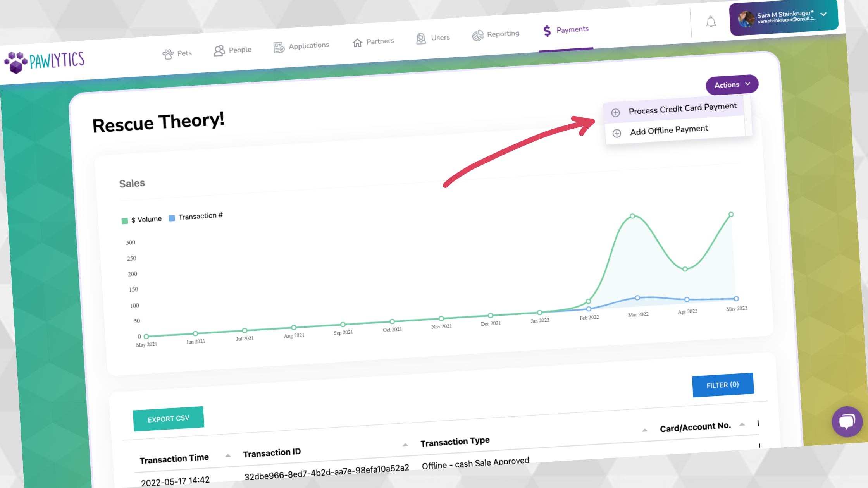Choose Add Offline Payment
Viewport: 868px width, 488px height.
(675, 130)
